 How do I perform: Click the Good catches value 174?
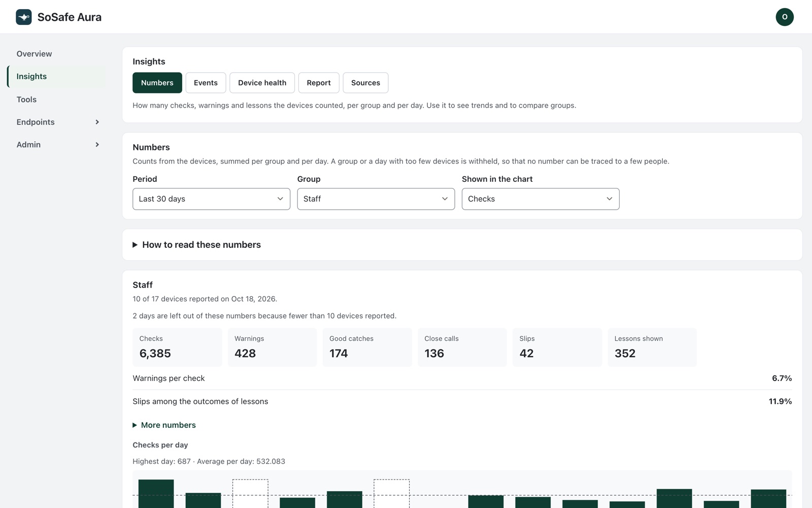pyautogui.click(x=339, y=354)
